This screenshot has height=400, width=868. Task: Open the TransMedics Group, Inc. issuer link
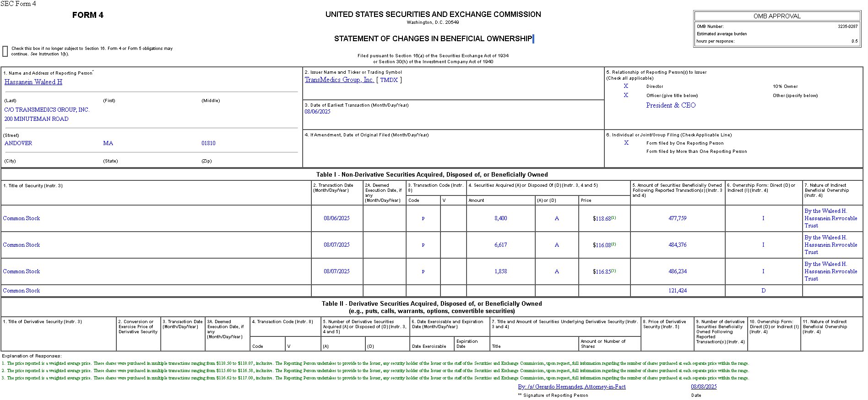pyautogui.click(x=339, y=80)
